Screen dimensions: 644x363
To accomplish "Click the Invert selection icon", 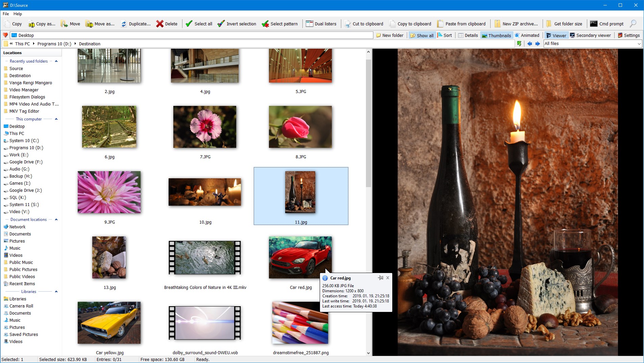I will coord(221,24).
